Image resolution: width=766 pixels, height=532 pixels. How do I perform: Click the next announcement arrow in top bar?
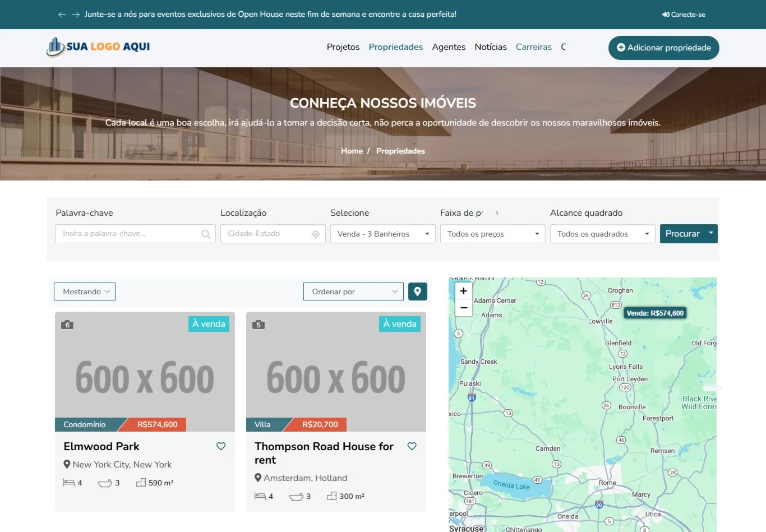[76, 15]
